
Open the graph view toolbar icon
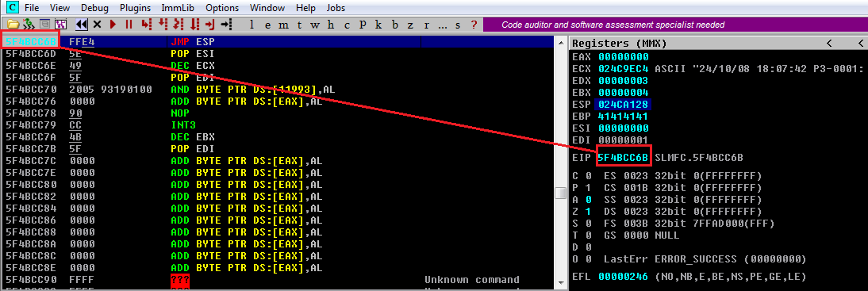click(x=61, y=25)
